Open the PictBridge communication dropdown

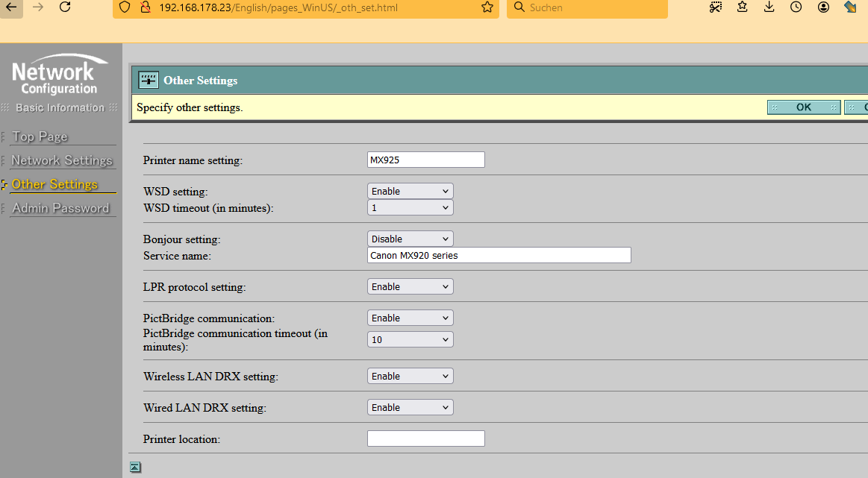tap(410, 318)
